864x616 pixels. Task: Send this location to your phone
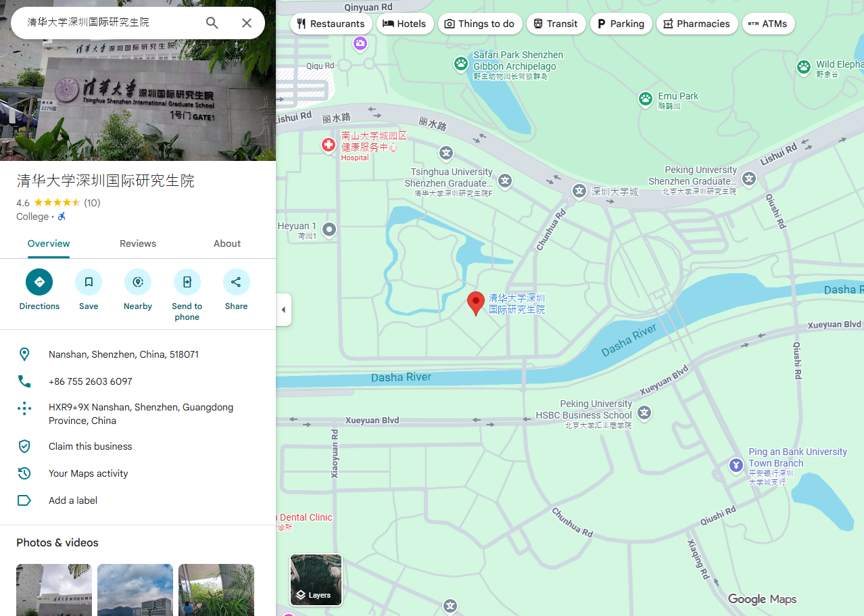[x=187, y=282]
